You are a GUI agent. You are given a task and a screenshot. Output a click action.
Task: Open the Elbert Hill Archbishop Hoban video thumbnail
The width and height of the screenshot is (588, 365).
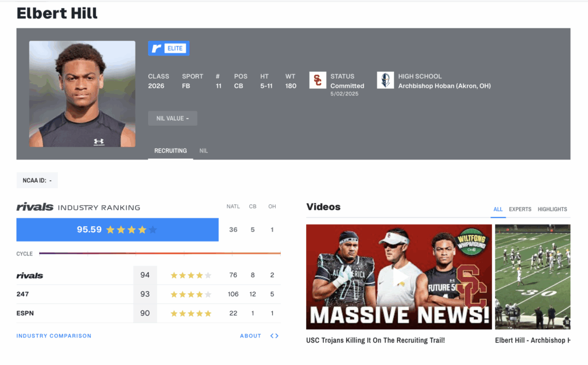532,277
